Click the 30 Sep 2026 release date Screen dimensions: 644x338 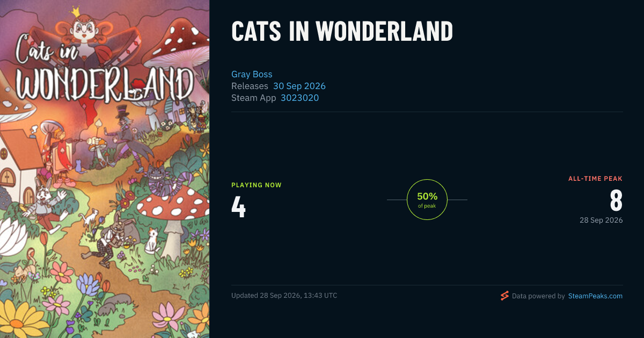pyautogui.click(x=299, y=86)
